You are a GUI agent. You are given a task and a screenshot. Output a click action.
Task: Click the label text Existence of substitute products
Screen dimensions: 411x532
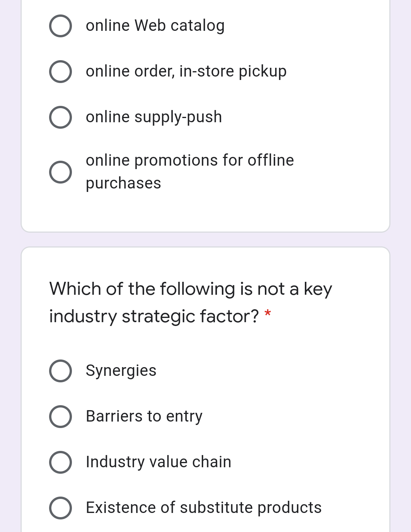pos(203,507)
